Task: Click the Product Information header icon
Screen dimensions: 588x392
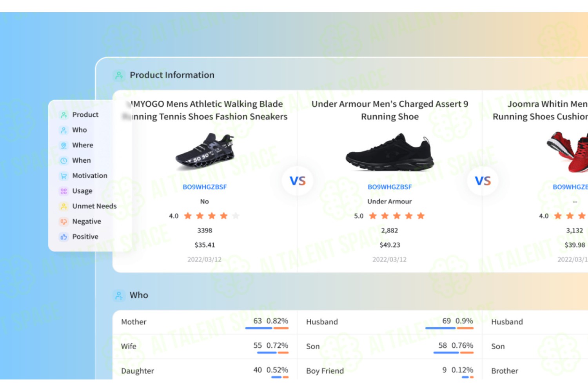Action: coord(119,75)
